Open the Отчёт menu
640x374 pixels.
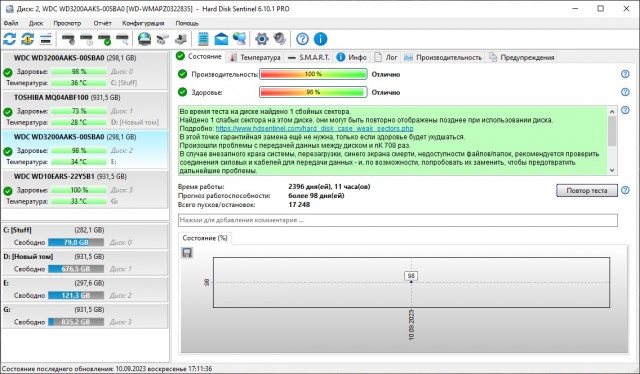tap(102, 23)
